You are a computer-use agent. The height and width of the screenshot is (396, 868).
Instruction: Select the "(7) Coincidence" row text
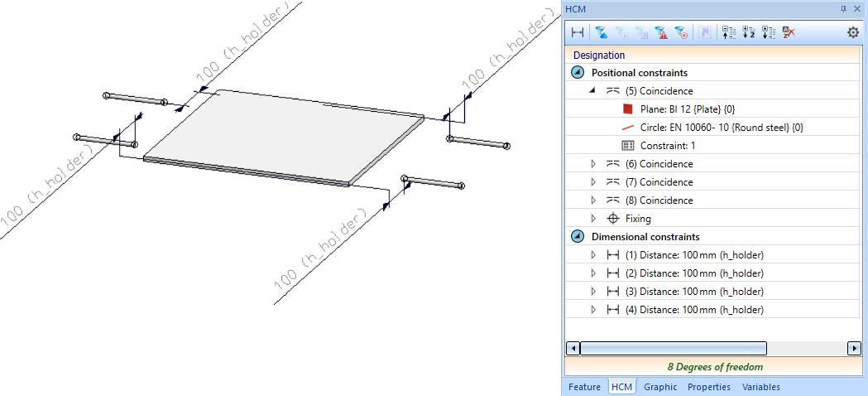(x=659, y=182)
